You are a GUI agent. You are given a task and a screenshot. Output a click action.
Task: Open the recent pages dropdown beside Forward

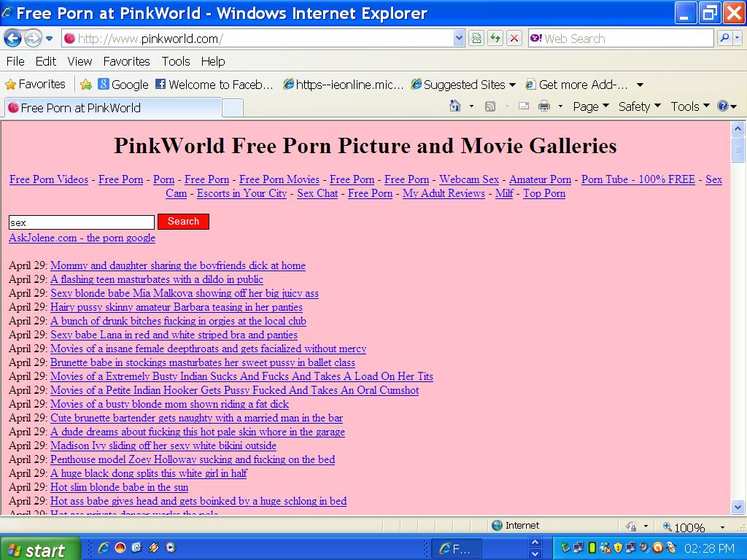pos(49,39)
